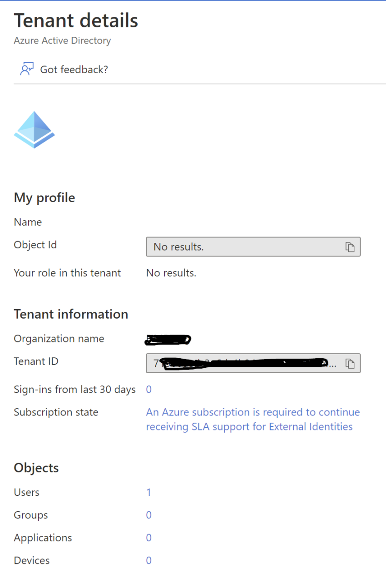Click the redacted Organization name value
386x588 pixels.
click(168, 339)
